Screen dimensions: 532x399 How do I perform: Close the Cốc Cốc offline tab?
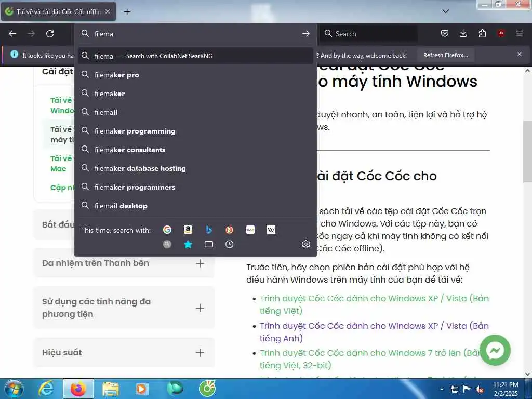coord(108,11)
